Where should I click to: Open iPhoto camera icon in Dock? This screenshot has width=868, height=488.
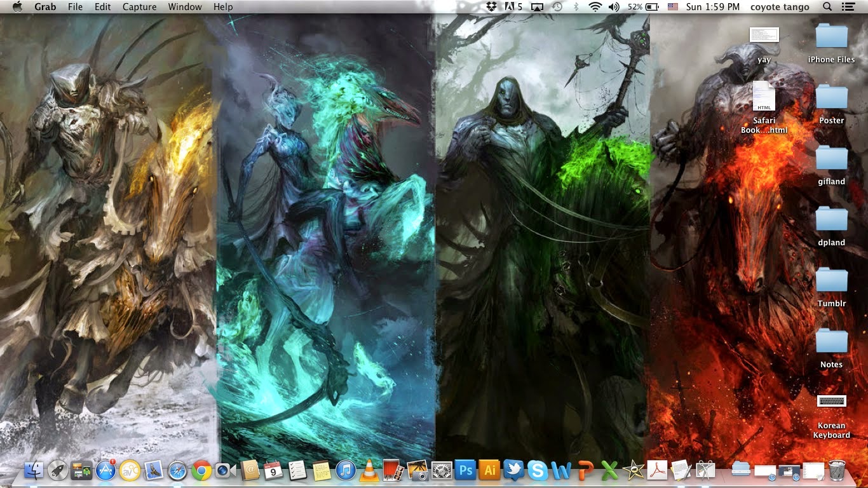pyautogui.click(x=417, y=470)
